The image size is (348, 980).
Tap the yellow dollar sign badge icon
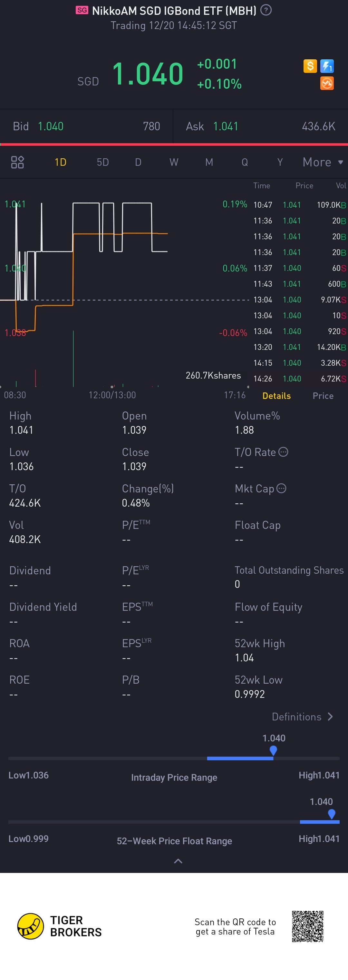pos(310,66)
